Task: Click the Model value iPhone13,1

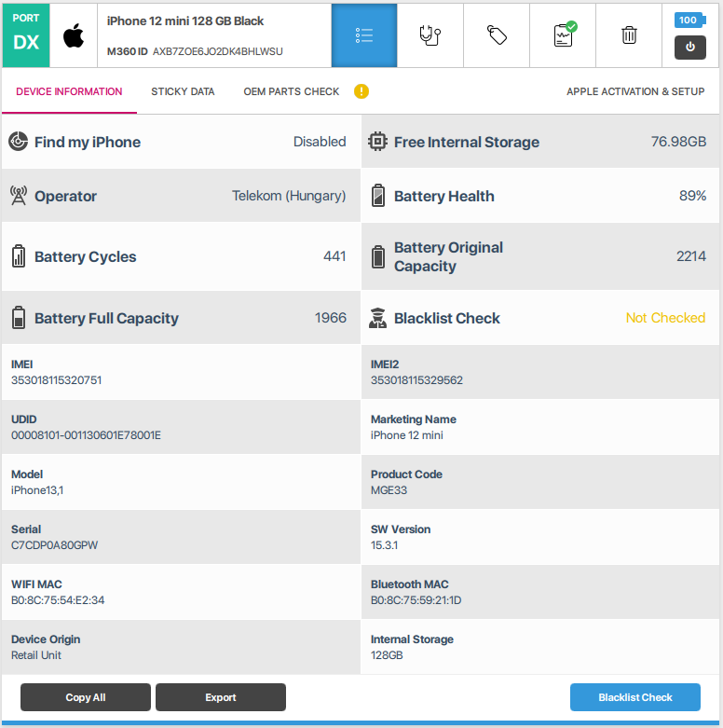Action: pyautogui.click(x=37, y=490)
